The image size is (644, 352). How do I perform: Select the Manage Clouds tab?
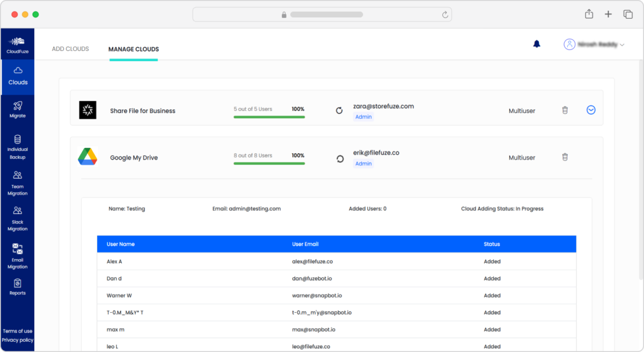tap(133, 49)
